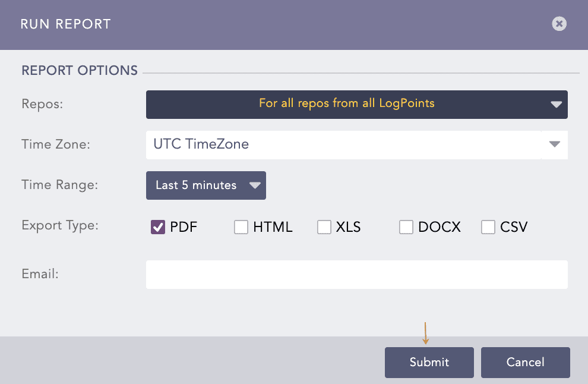Enable the HTML export type
This screenshot has height=384, width=588.
(x=241, y=226)
